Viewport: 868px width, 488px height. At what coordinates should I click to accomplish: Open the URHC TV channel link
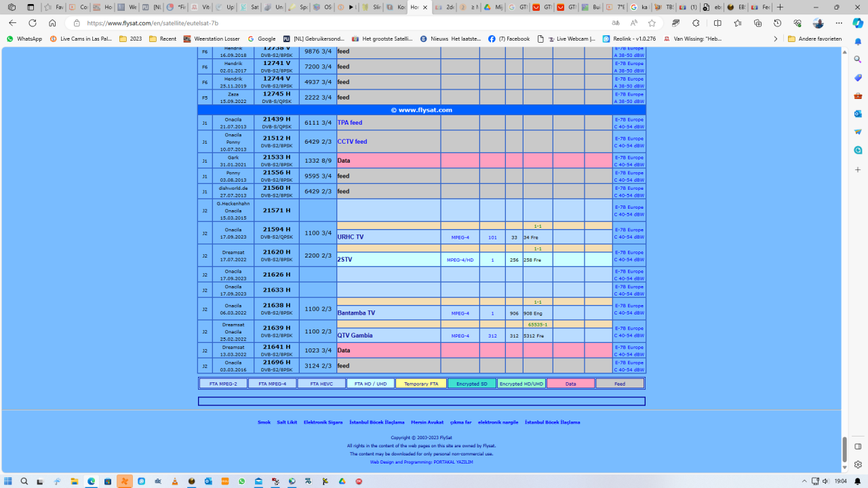(x=351, y=237)
